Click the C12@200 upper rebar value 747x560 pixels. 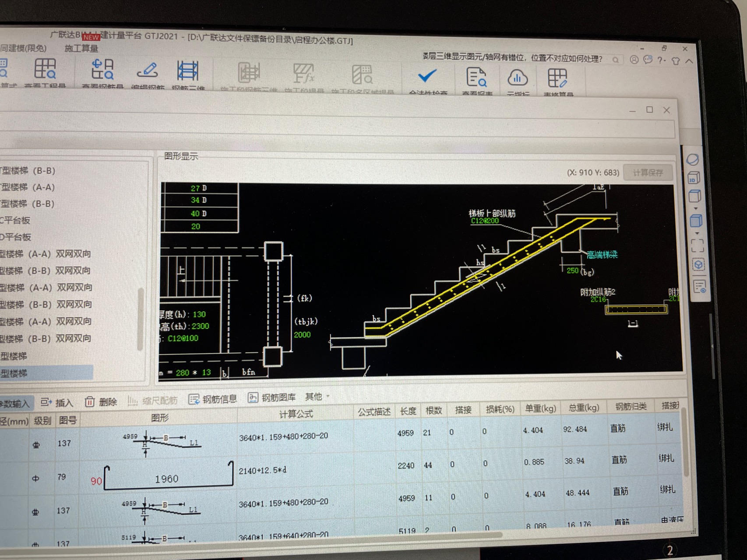pos(485,221)
